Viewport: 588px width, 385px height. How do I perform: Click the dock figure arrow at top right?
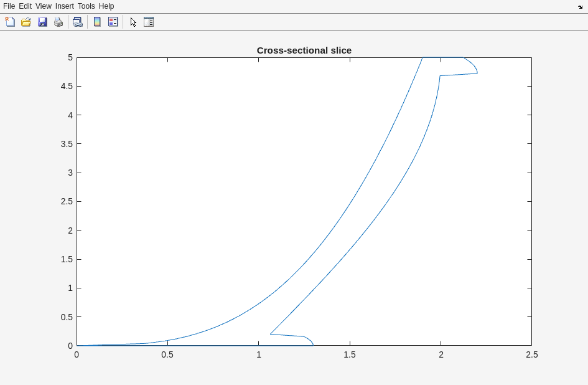tap(581, 6)
